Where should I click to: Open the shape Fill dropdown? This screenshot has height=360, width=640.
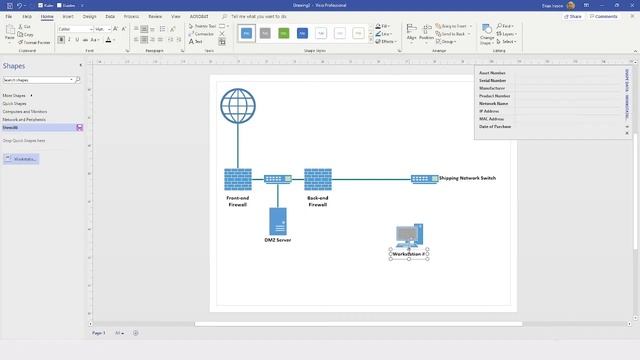pos(382,26)
